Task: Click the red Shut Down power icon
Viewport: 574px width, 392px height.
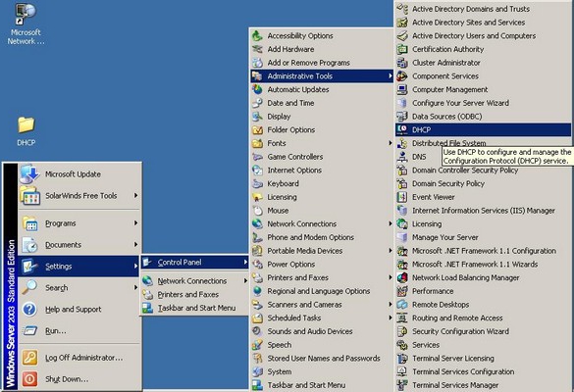Action: coord(29,379)
